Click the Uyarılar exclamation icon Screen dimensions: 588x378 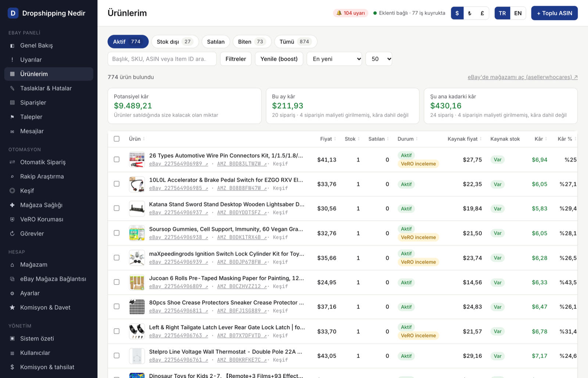[12, 60]
